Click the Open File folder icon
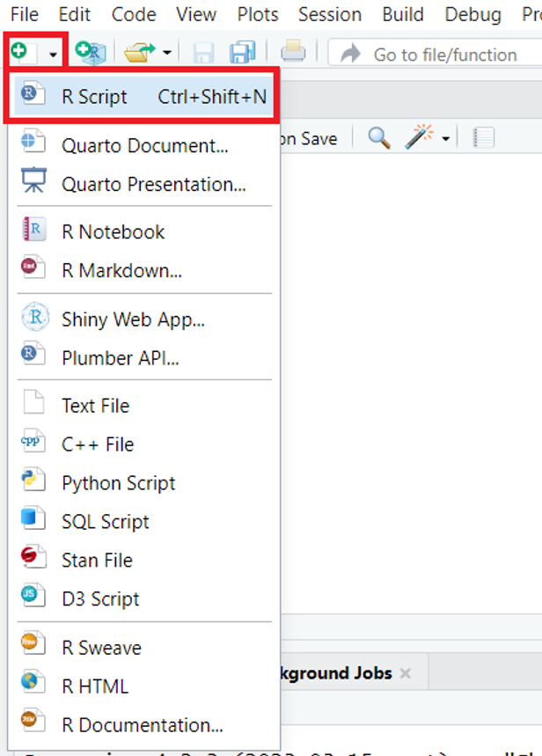The width and height of the screenshot is (542, 756). [139, 52]
